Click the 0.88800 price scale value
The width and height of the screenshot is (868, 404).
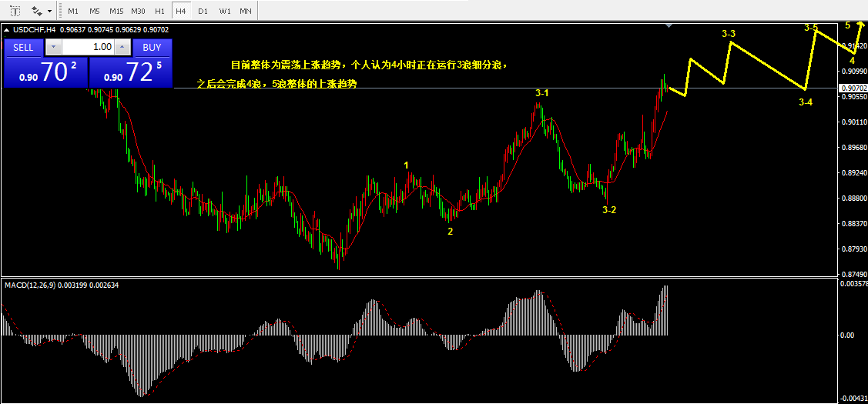pyautogui.click(x=854, y=198)
